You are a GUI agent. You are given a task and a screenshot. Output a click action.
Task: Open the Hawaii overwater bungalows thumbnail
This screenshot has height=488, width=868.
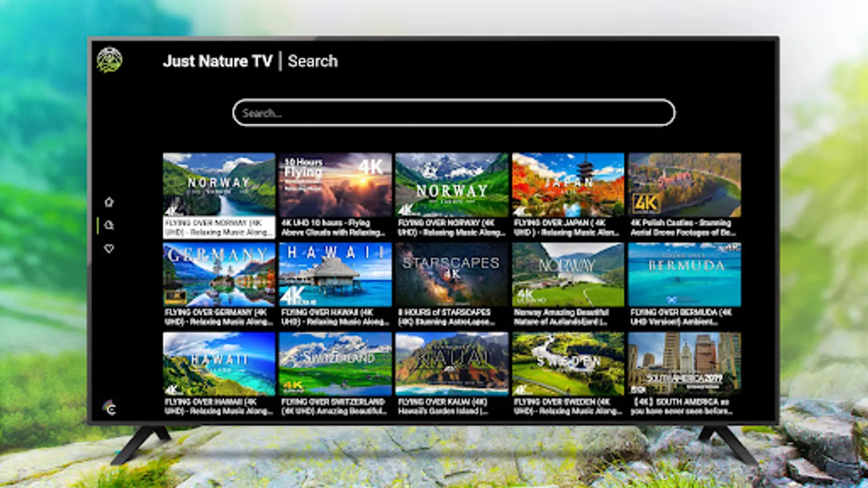point(335,274)
